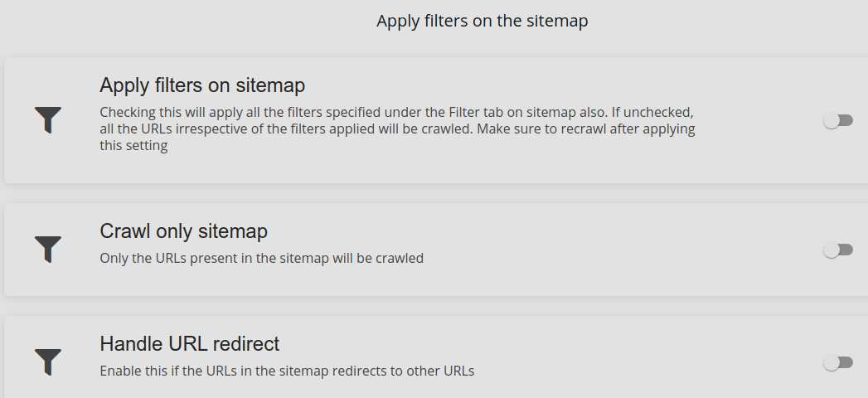Click the 'Only the URLs present' description text

pyautogui.click(x=261, y=258)
